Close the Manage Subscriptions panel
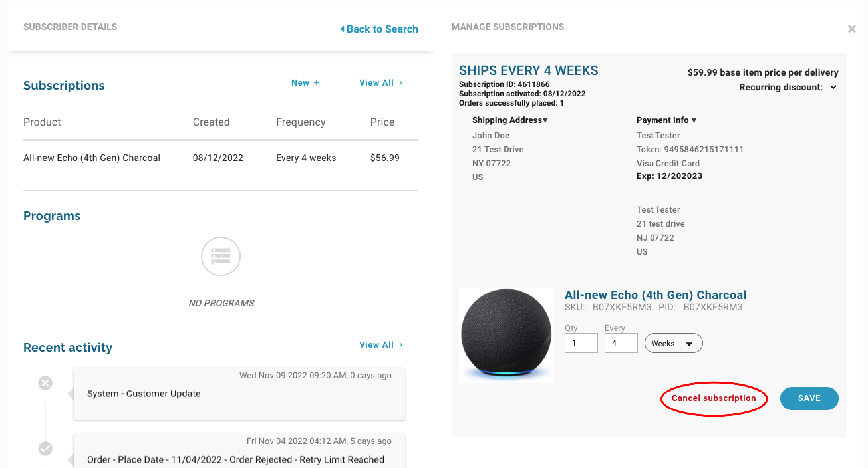 851,29
